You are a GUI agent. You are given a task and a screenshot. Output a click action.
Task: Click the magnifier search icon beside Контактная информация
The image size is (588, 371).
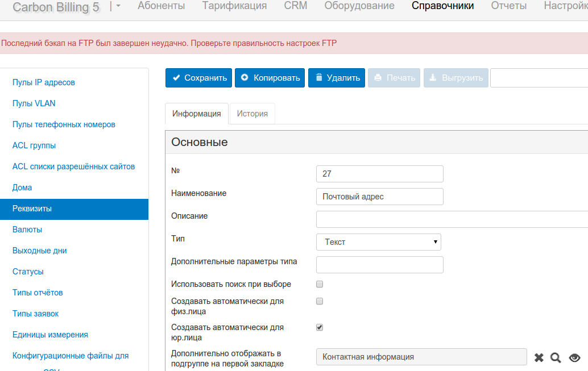point(556,357)
